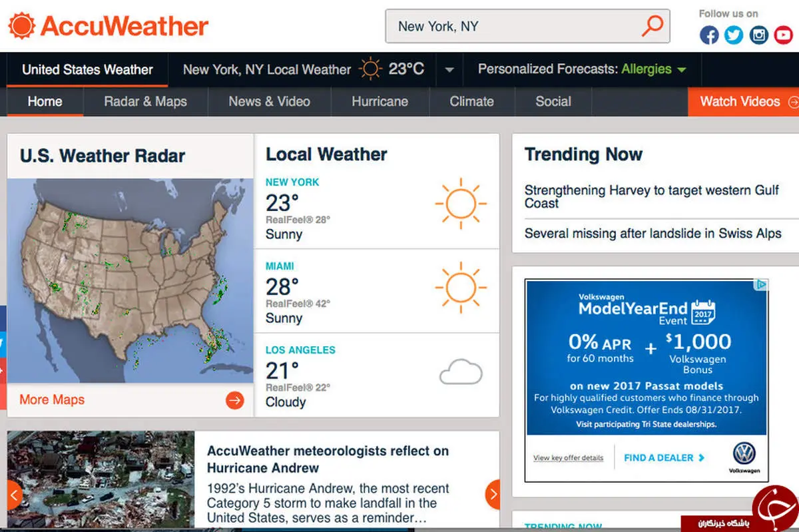Open AccuWeather's Facebook page icon

[709, 35]
